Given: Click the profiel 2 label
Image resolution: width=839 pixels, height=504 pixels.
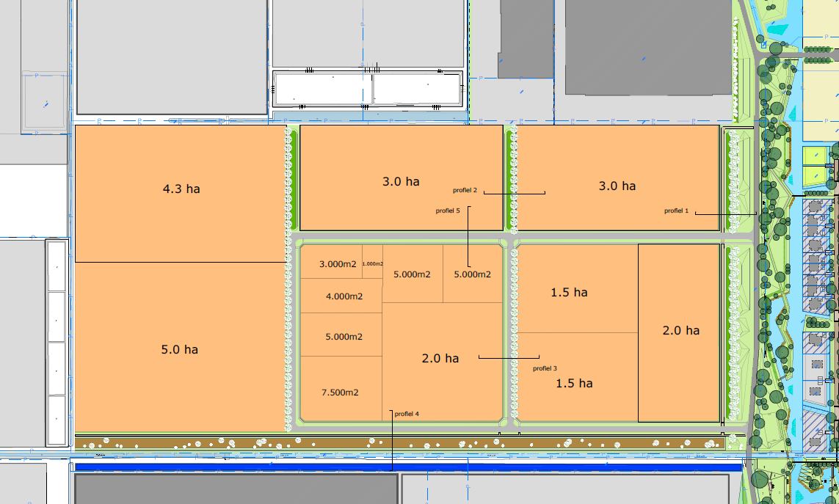Looking at the screenshot, I should [465, 191].
